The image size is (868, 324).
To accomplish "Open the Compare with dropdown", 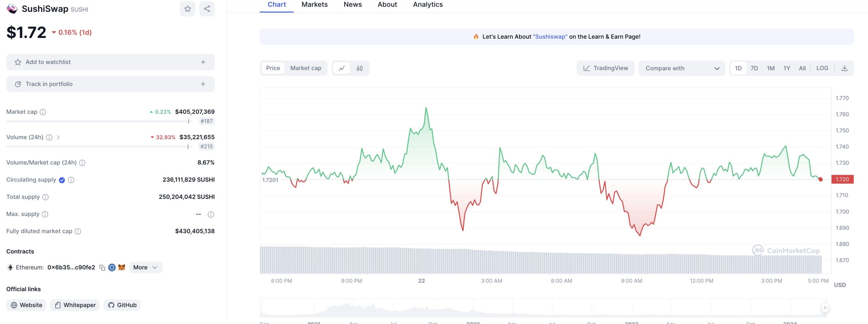I will pyautogui.click(x=682, y=68).
